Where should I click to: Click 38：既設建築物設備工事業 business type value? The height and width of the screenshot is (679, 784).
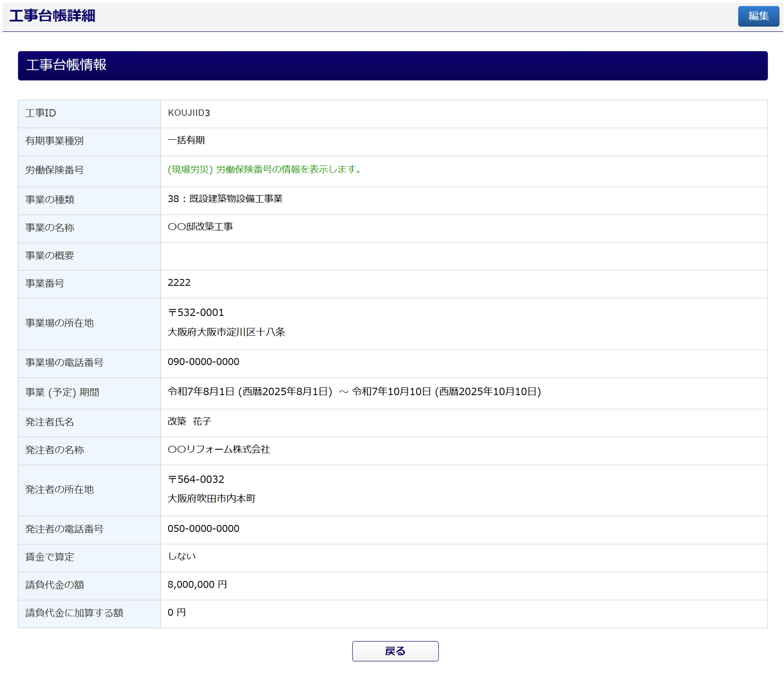[x=225, y=199]
